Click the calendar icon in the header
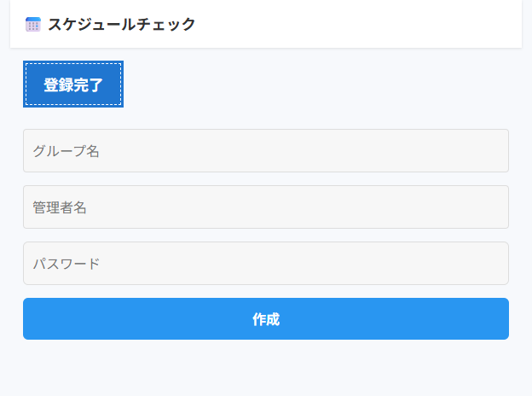Screen dimensions: 532x396 coord(33,24)
